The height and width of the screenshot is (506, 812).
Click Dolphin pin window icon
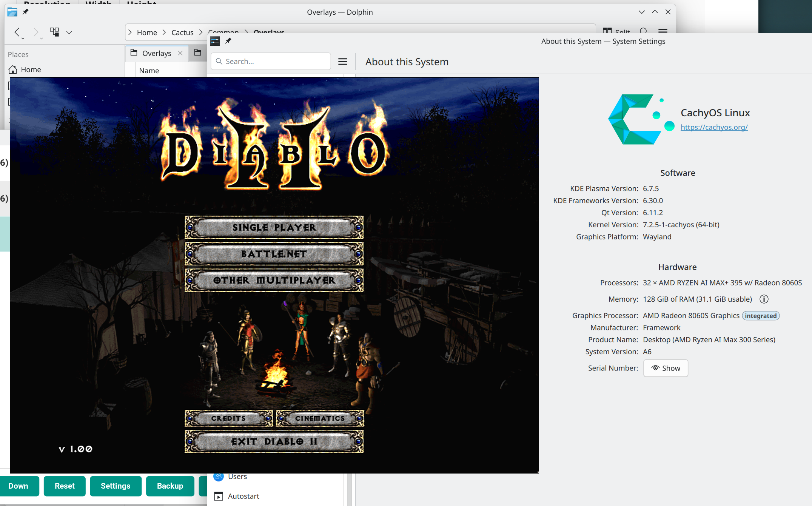click(25, 12)
